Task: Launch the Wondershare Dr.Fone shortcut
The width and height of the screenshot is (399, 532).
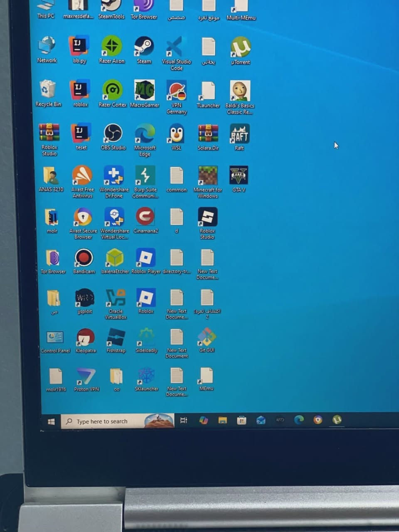Action: click(x=114, y=176)
